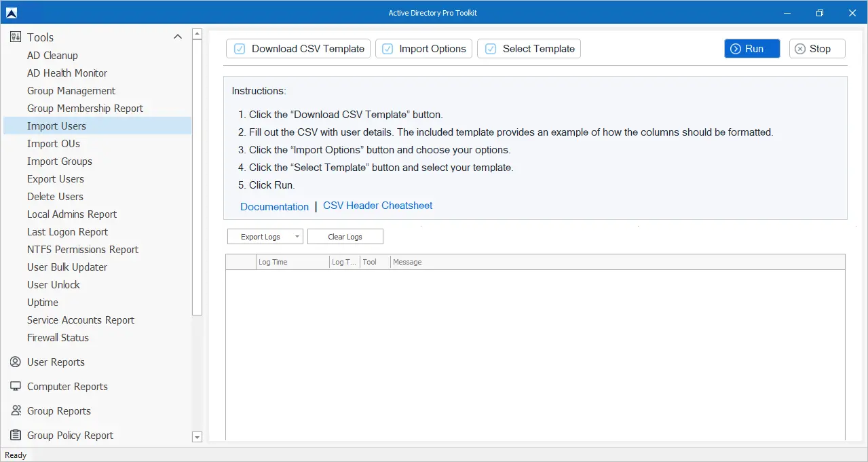
Task: Switch to the Group Policy Report section
Action: click(x=70, y=436)
